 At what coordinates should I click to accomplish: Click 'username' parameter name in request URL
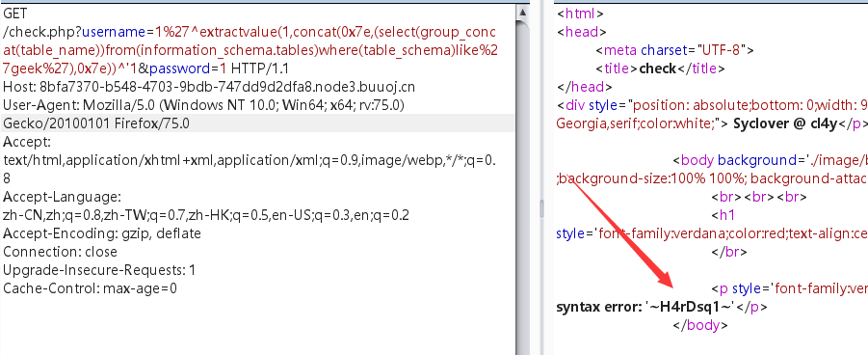click(x=114, y=32)
